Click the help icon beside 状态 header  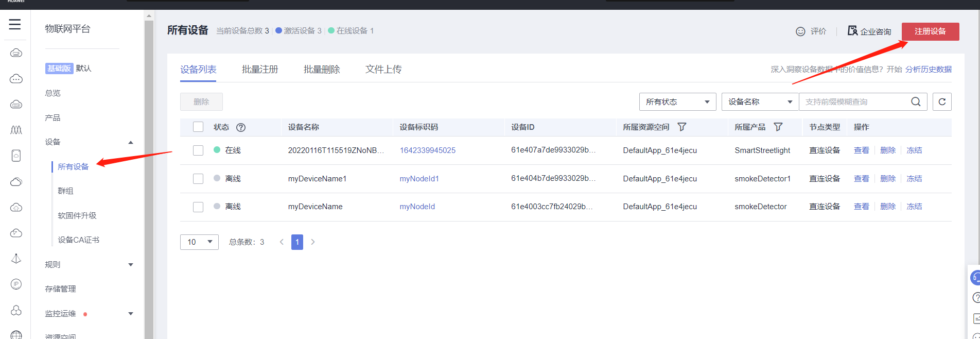[241, 127]
